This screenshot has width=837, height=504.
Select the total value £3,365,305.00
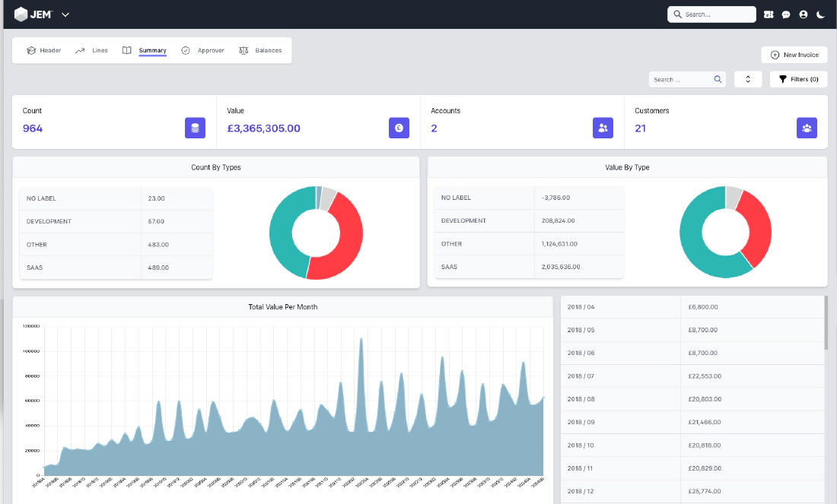coord(264,128)
